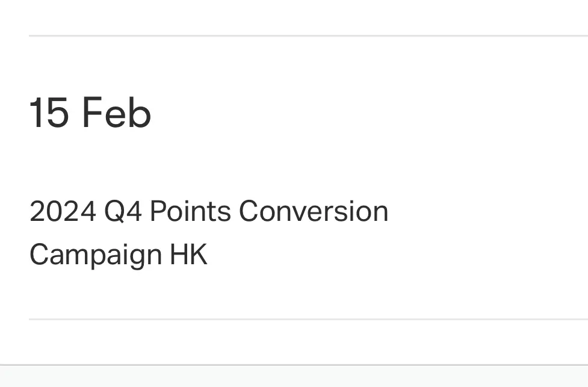Click the divider line below "Campaign HK"

coord(308,319)
